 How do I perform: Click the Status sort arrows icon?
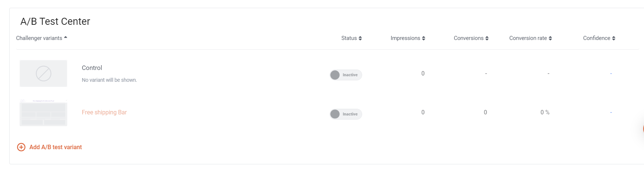click(x=360, y=38)
